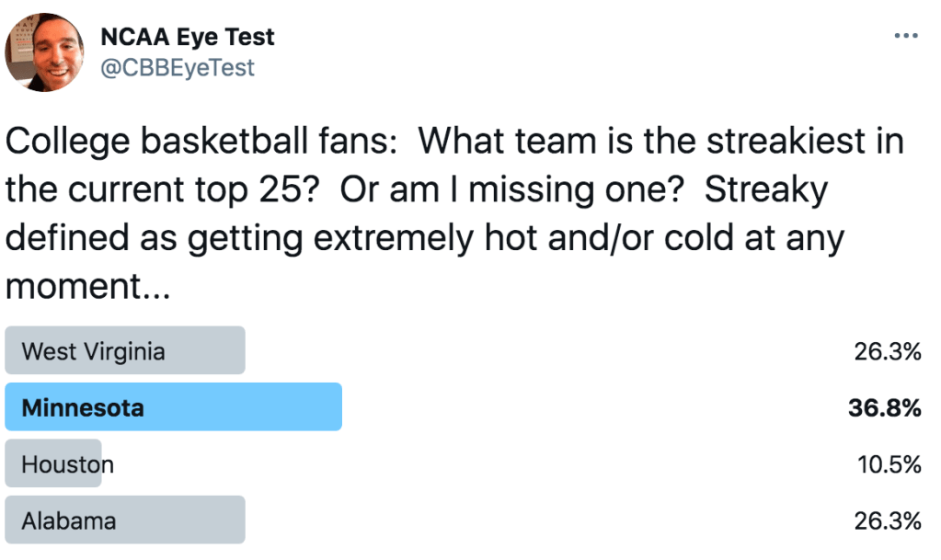This screenshot has width=941, height=560.
Task: Click West Virginia's 26.3% result value
Action: click(x=887, y=351)
